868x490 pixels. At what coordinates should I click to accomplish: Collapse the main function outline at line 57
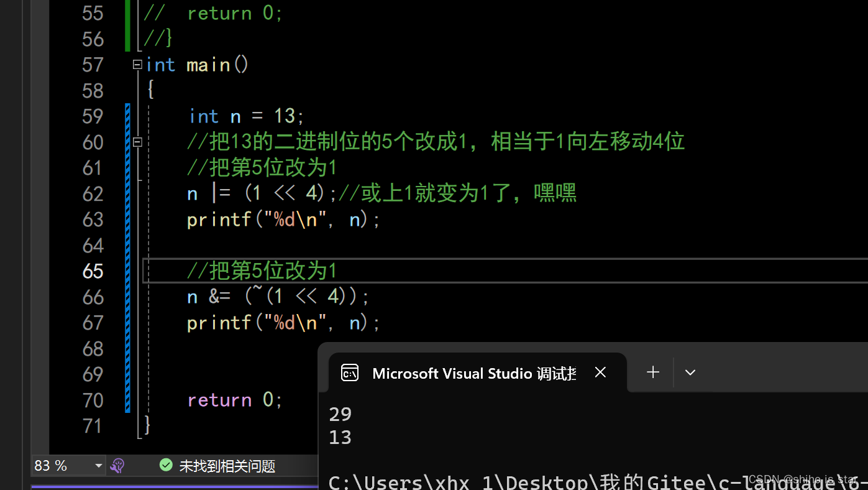coord(137,65)
